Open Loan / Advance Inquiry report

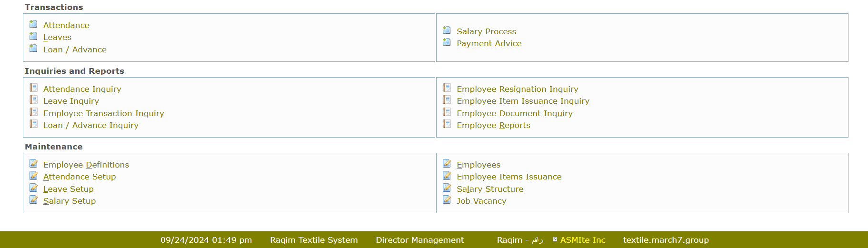tap(90, 125)
